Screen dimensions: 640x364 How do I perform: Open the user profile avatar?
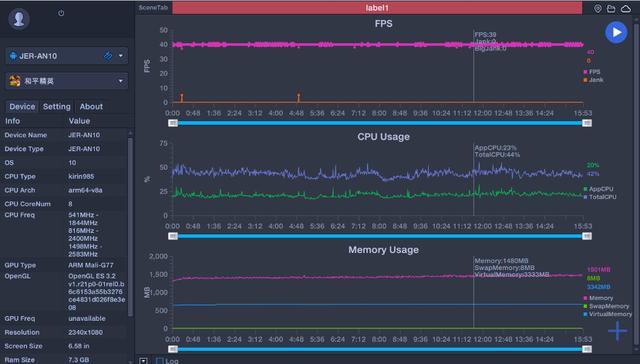(19, 18)
